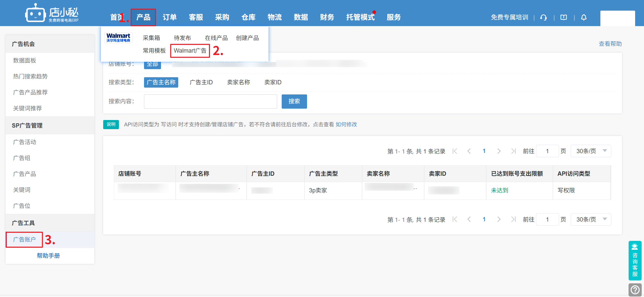
Task: Click the Walmart platform logo
Action: 118,38
